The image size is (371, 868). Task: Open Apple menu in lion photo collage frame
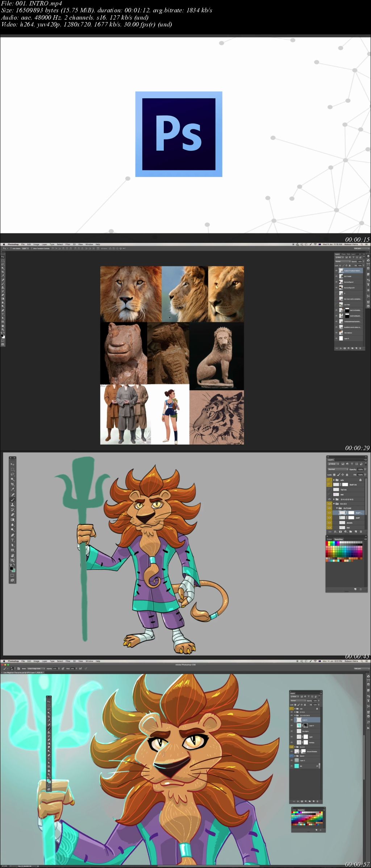[4, 244]
